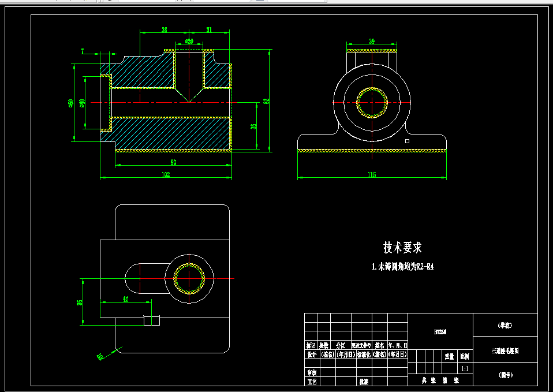Click the 82 overall height dimension

click(267, 101)
